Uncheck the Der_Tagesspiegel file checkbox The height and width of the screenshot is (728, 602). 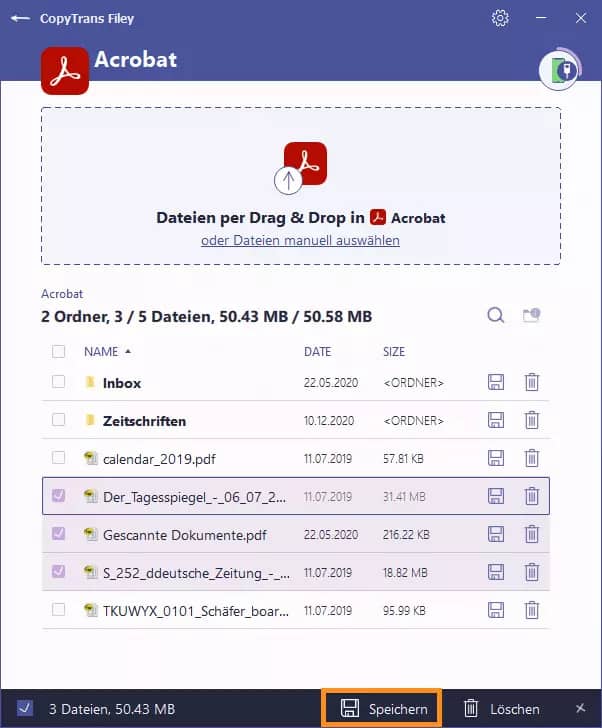(58, 495)
